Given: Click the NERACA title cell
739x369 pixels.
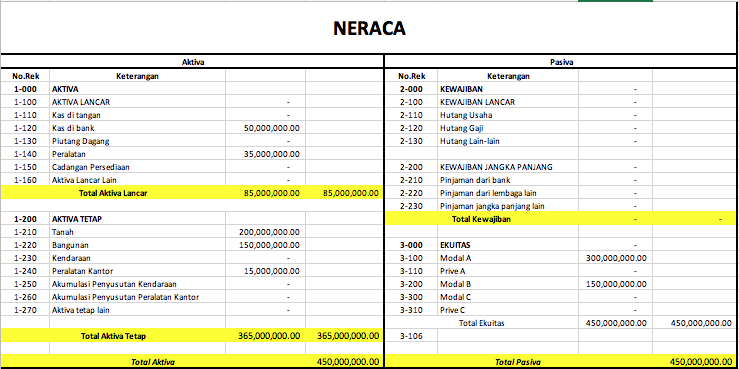Looking at the screenshot, I should 369,28.
